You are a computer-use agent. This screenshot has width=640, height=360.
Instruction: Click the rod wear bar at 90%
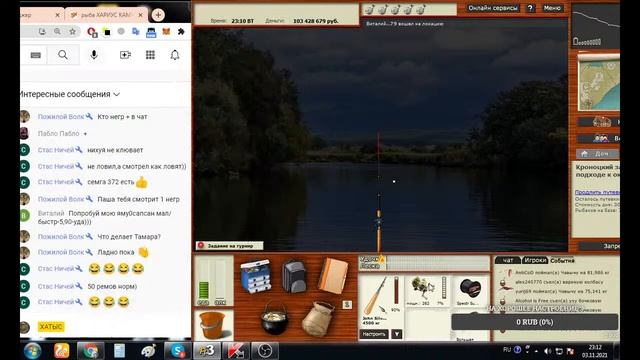pyautogui.click(x=396, y=291)
